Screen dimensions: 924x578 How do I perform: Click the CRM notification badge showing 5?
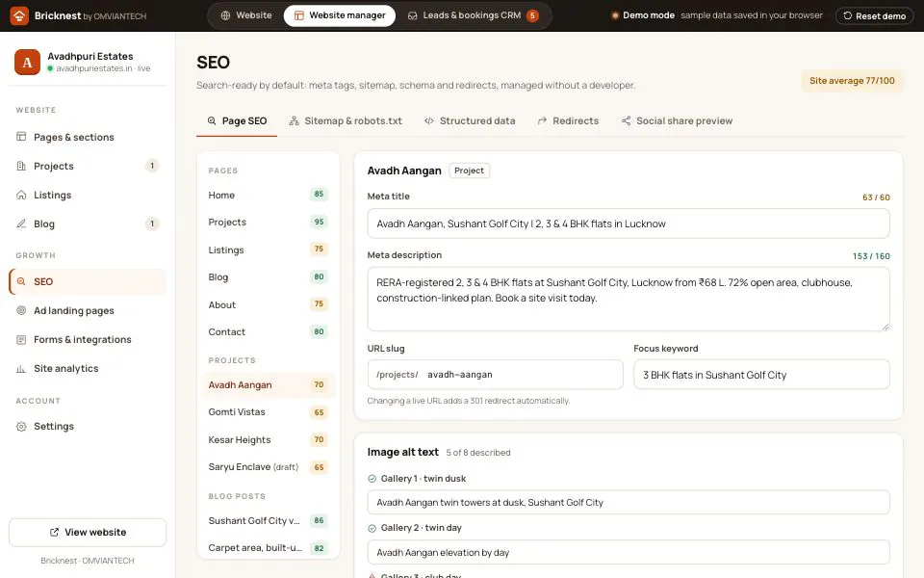[532, 15]
